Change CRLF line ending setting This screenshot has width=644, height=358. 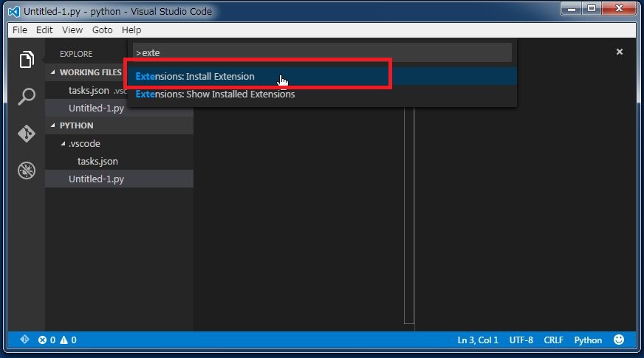tap(554, 340)
